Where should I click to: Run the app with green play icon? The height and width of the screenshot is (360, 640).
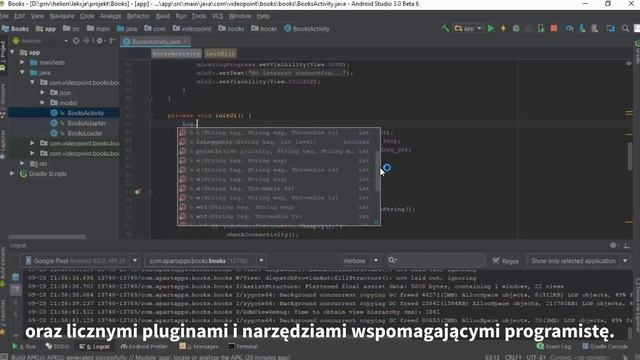(491, 28)
